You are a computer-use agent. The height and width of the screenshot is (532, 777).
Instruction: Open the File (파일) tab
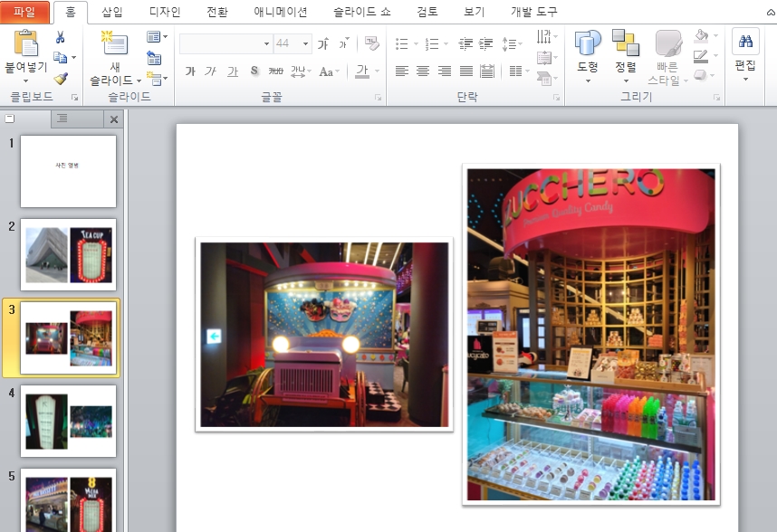pyautogui.click(x=24, y=12)
